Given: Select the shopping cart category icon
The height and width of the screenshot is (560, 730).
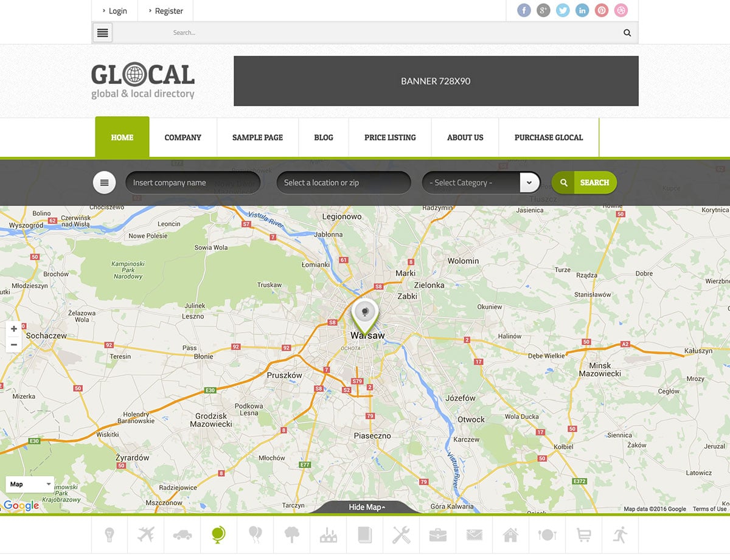Looking at the screenshot, I should (x=583, y=535).
